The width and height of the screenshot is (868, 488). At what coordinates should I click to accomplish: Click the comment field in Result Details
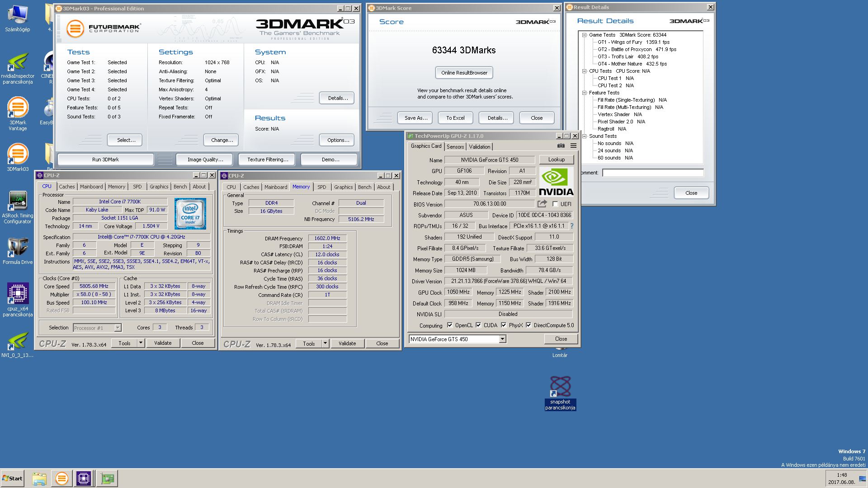tap(653, 173)
